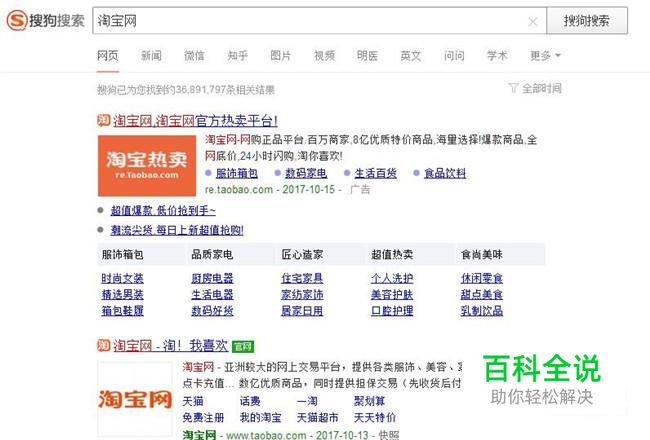Open the 天猫超市 quick link
The height and width of the screenshot is (440, 650).
coord(318,417)
